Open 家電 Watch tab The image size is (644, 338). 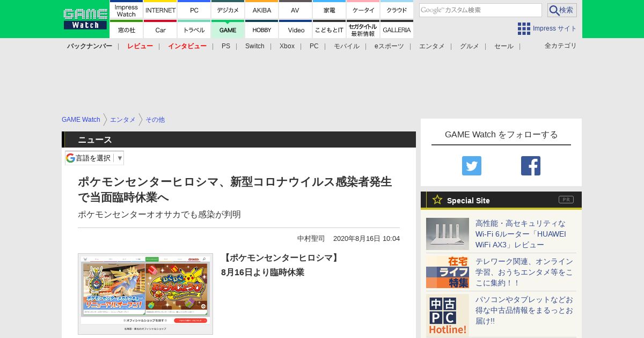coord(329,10)
